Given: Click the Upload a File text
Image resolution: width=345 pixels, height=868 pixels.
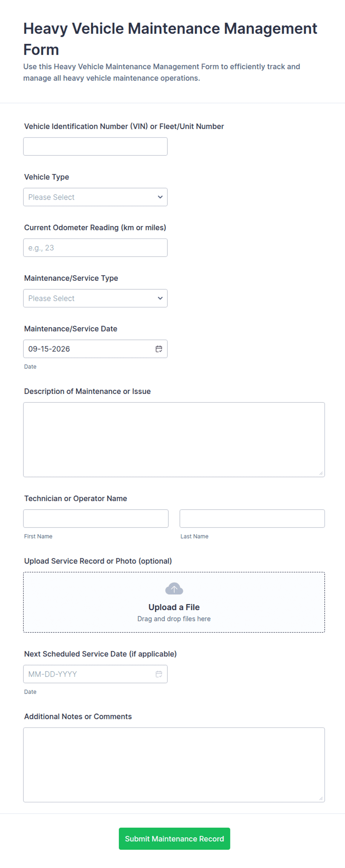Looking at the screenshot, I should point(174,607).
